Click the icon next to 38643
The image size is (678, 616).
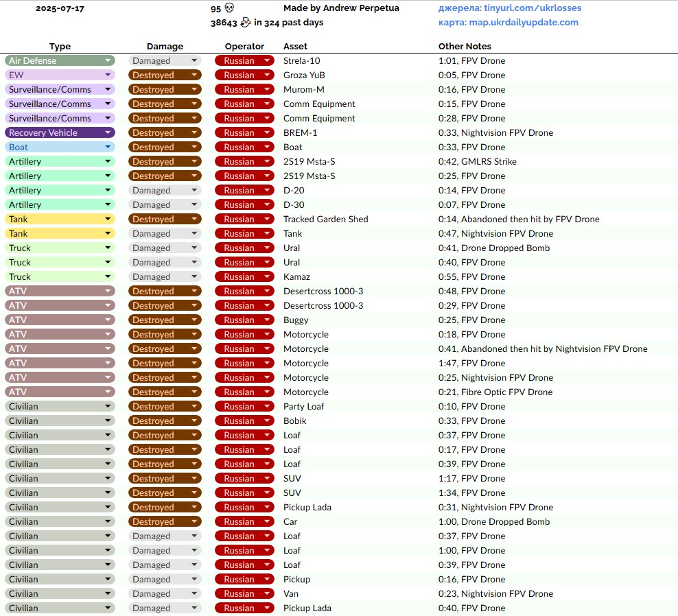[x=245, y=22]
